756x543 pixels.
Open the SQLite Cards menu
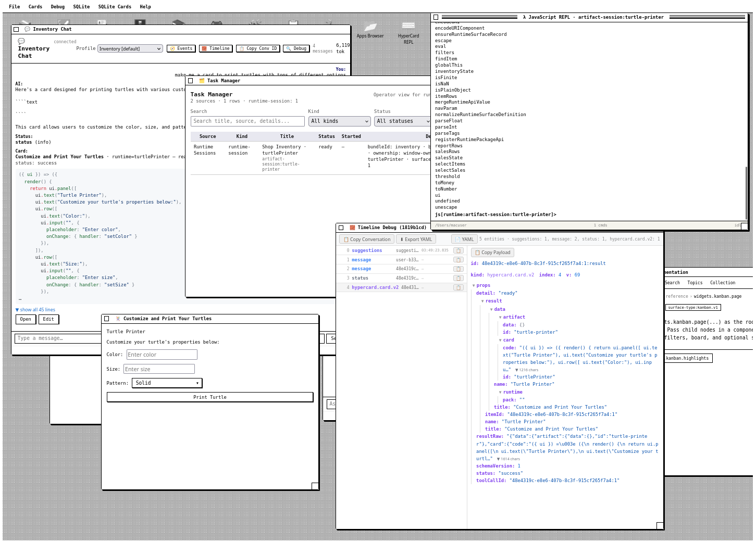tap(115, 7)
